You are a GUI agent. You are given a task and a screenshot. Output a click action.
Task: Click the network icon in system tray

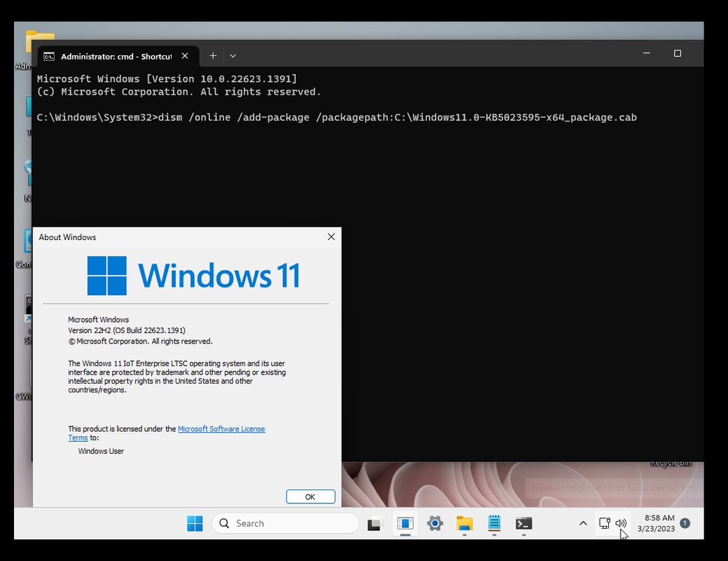[x=605, y=523]
